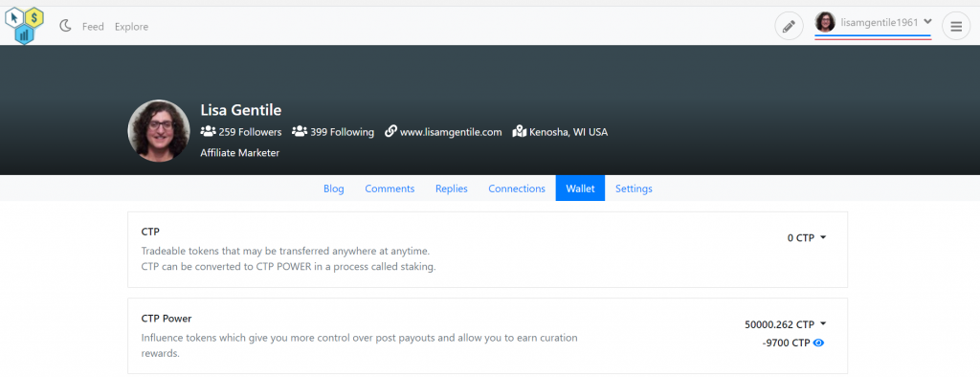Click the following people icon

[x=300, y=132]
